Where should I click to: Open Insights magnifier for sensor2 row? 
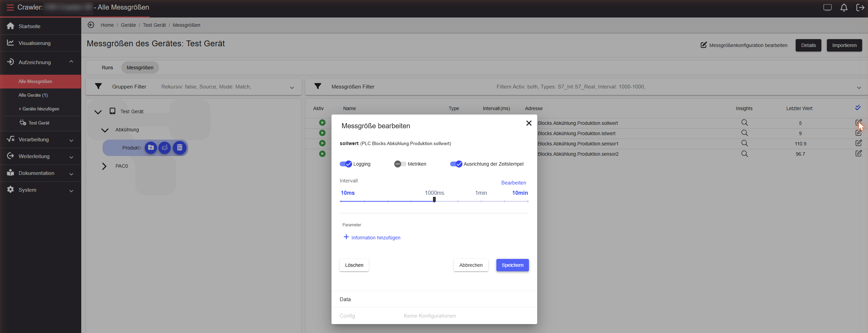(744, 154)
